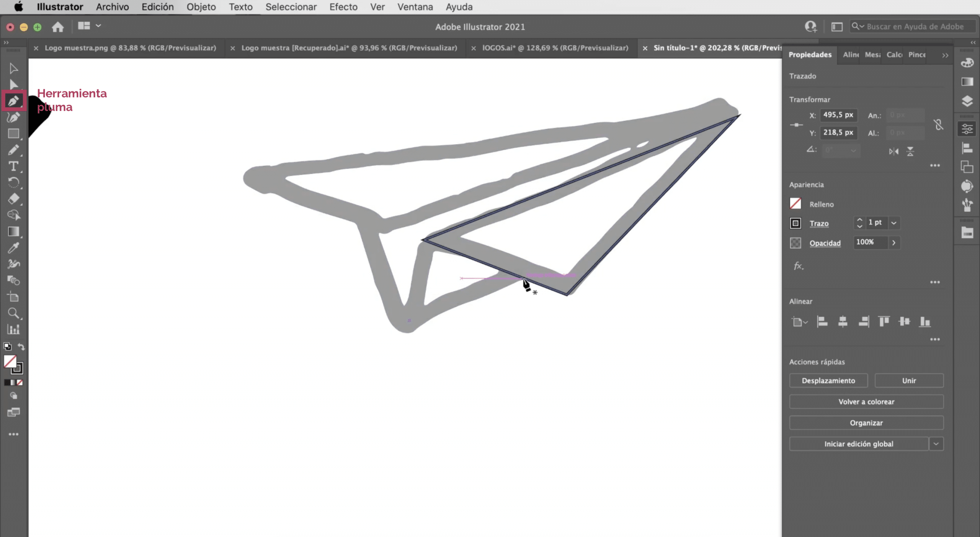980x537 pixels.
Task: Flip selection horizontally
Action: click(894, 152)
